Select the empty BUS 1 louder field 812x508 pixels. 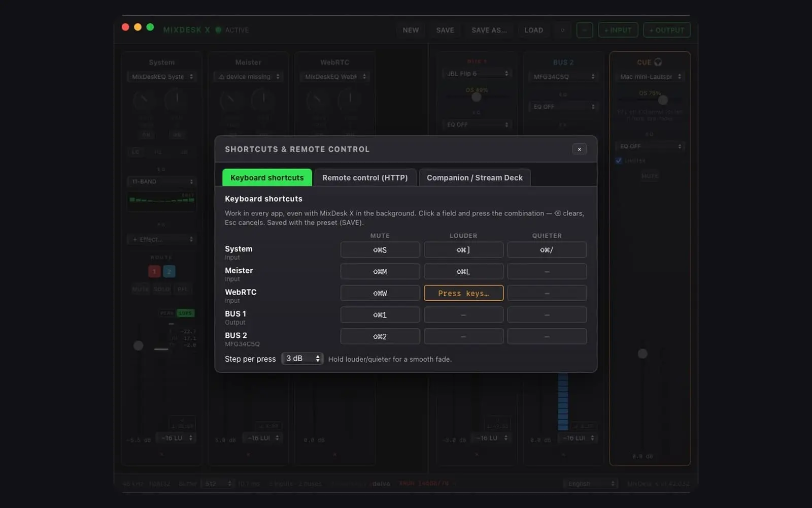click(x=463, y=314)
